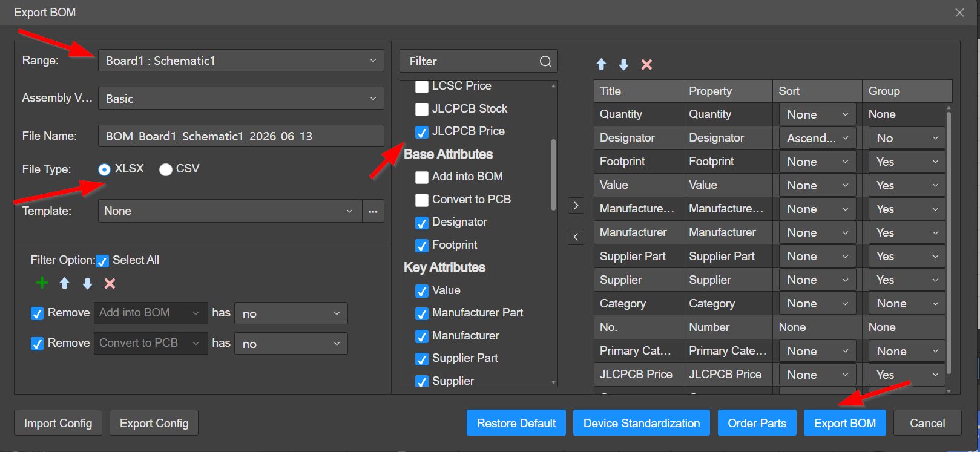Open the Assembly Variant dropdown
This screenshot has width=980, height=452.
[x=241, y=98]
